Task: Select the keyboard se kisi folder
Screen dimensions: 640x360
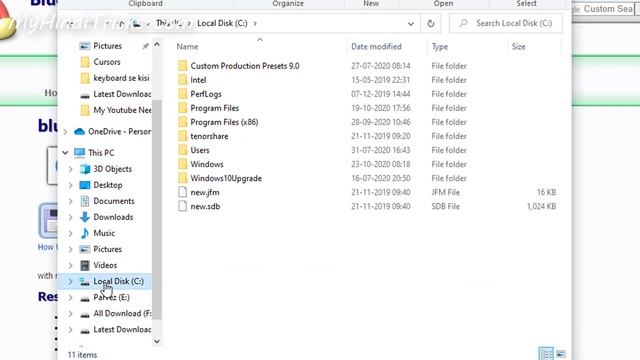Action: (x=121, y=78)
